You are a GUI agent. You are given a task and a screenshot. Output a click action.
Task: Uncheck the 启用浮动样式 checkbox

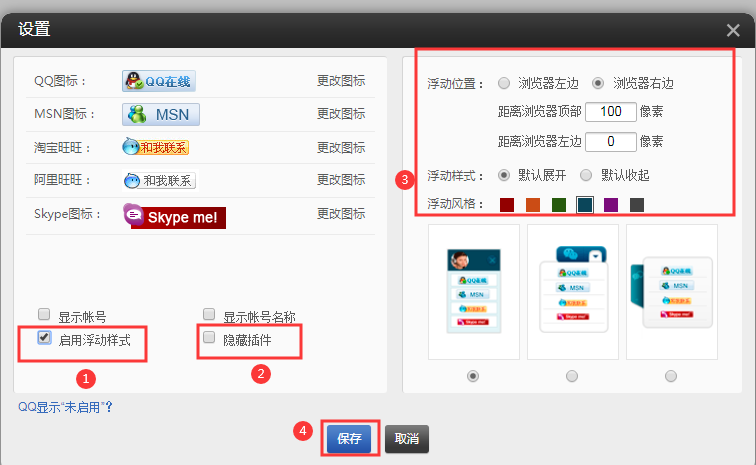click(x=44, y=337)
